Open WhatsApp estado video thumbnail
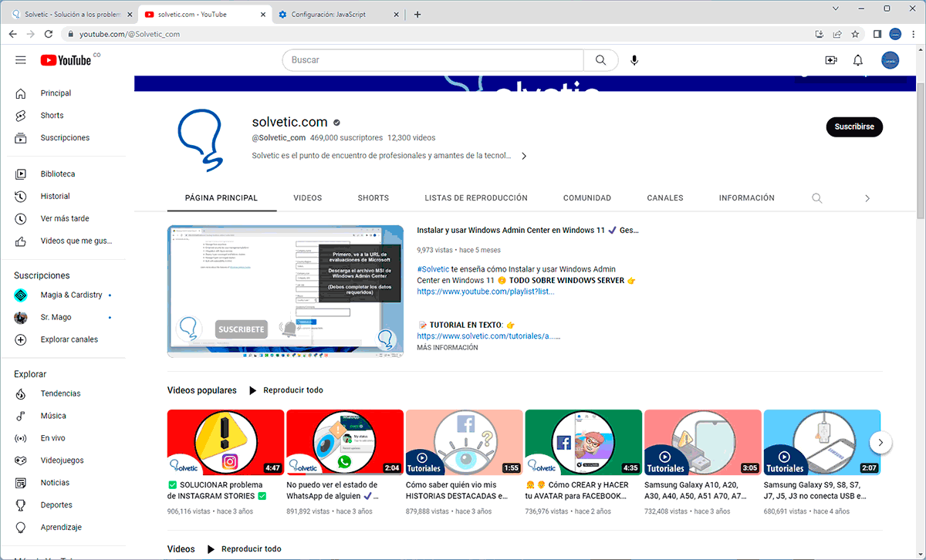926x560 pixels. click(x=345, y=442)
